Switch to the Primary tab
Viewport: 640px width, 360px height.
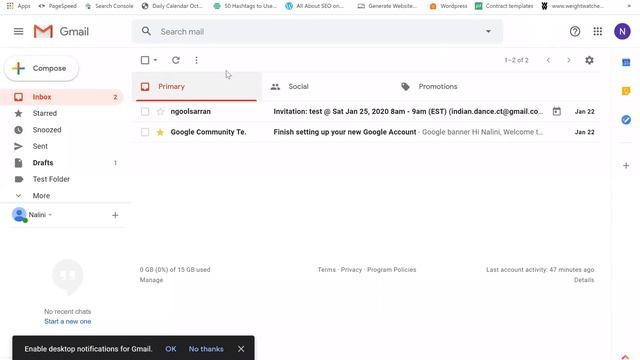[x=196, y=87]
